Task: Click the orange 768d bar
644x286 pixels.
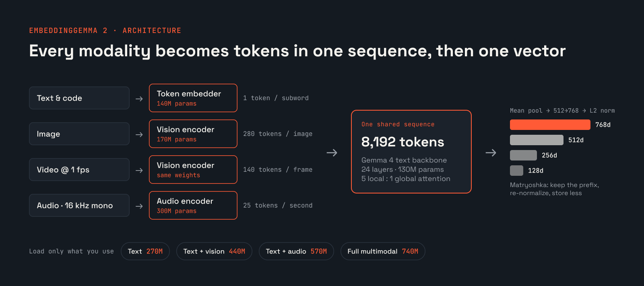Action: click(550, 125)
